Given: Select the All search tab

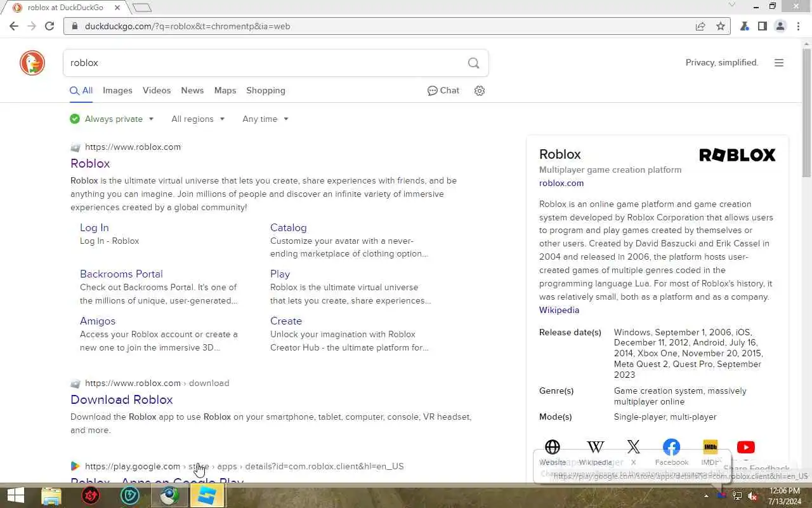Looking at the screenshot, I should click(81, 91).
